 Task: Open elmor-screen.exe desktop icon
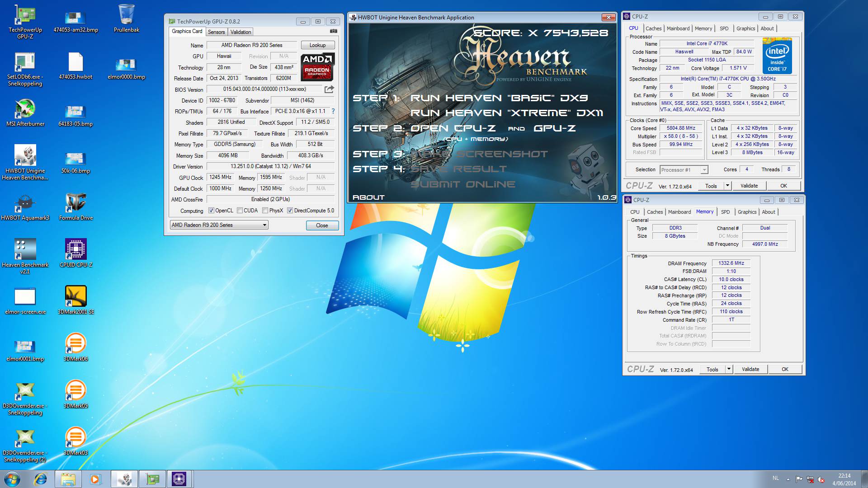pos(25,301)
